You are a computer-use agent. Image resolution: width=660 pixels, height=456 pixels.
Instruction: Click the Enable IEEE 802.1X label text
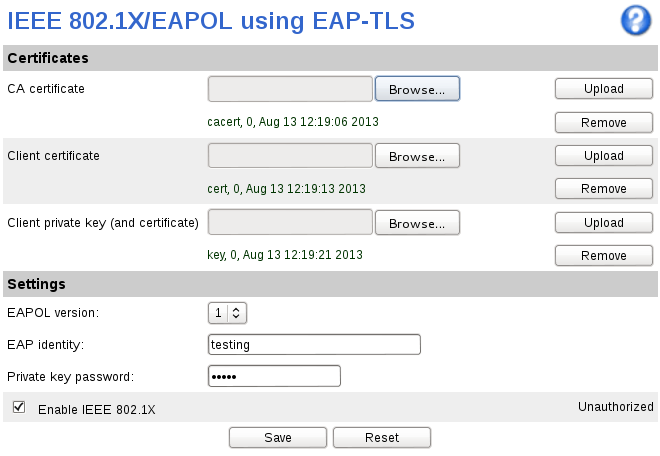coord(97,409)
